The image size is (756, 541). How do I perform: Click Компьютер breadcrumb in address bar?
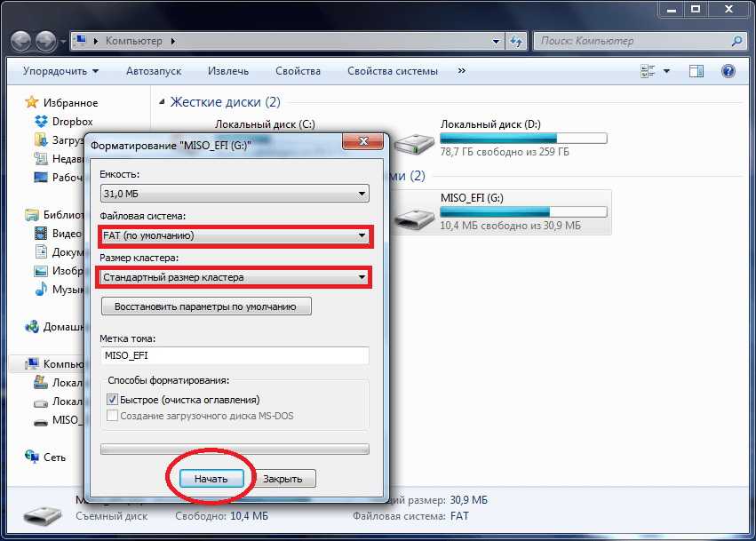coord(133,41)
